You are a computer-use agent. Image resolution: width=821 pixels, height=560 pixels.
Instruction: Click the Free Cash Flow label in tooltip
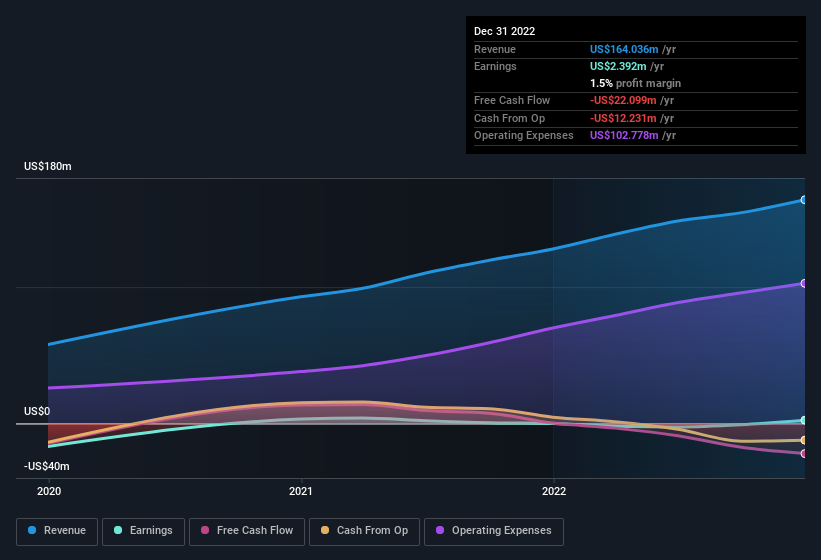[512, 100]
